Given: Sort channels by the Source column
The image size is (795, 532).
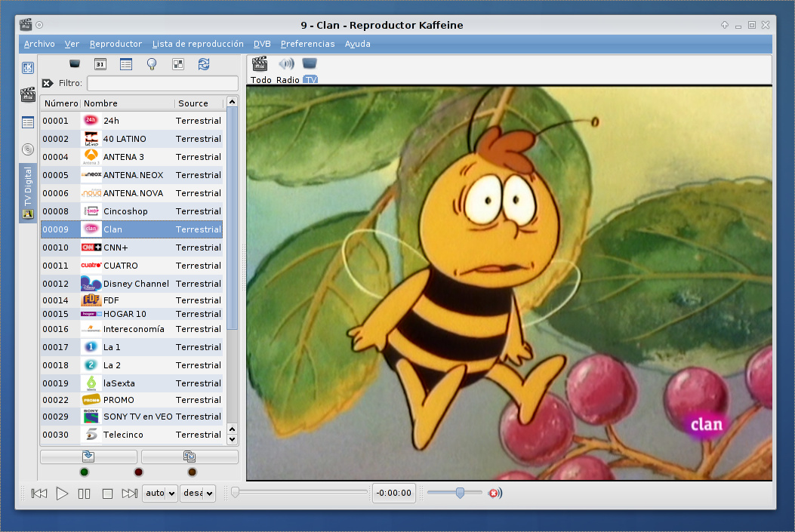Looking at the screenshot, I should [199, 103].
